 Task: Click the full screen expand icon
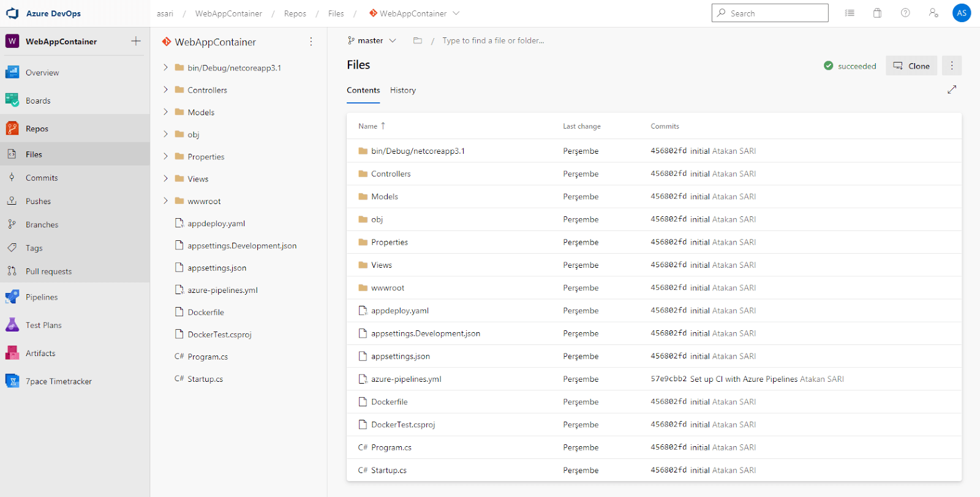[x=952, y=89]
